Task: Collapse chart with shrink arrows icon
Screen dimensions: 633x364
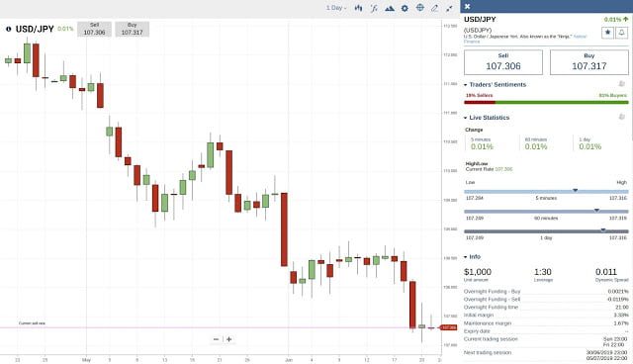Action: (449, 8)
